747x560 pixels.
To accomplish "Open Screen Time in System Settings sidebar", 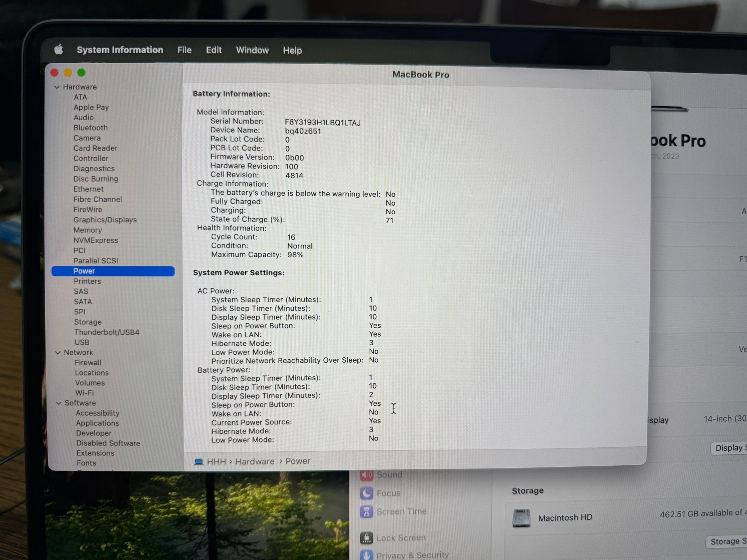I will pyautogui.click(x=393, y=512).
